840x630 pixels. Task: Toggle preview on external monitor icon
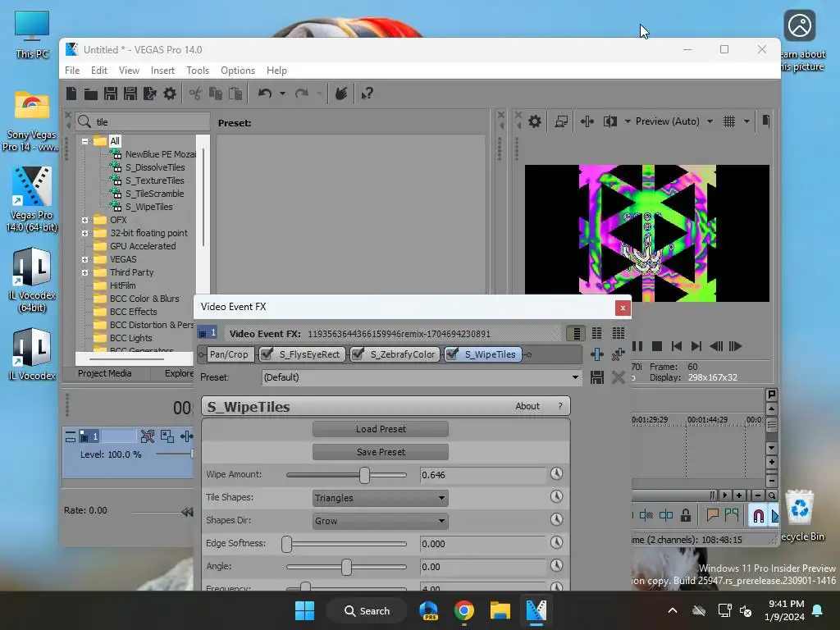[561, 121]
